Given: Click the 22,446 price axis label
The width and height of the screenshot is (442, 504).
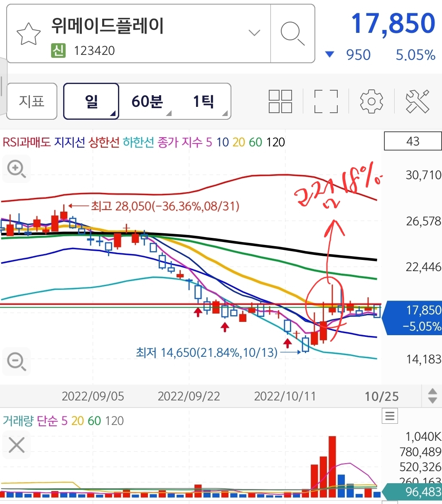Looking at the screenshot, I should [423, 267].
